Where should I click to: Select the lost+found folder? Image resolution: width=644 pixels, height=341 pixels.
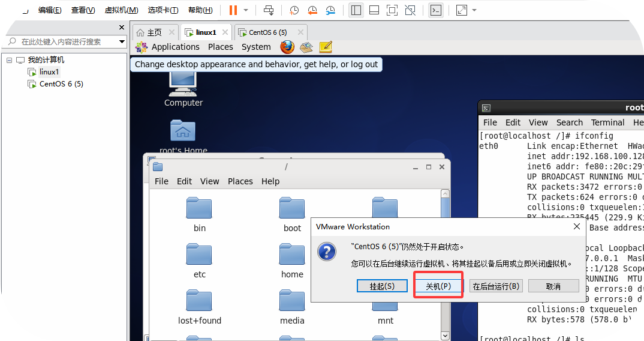click(199, 307)
